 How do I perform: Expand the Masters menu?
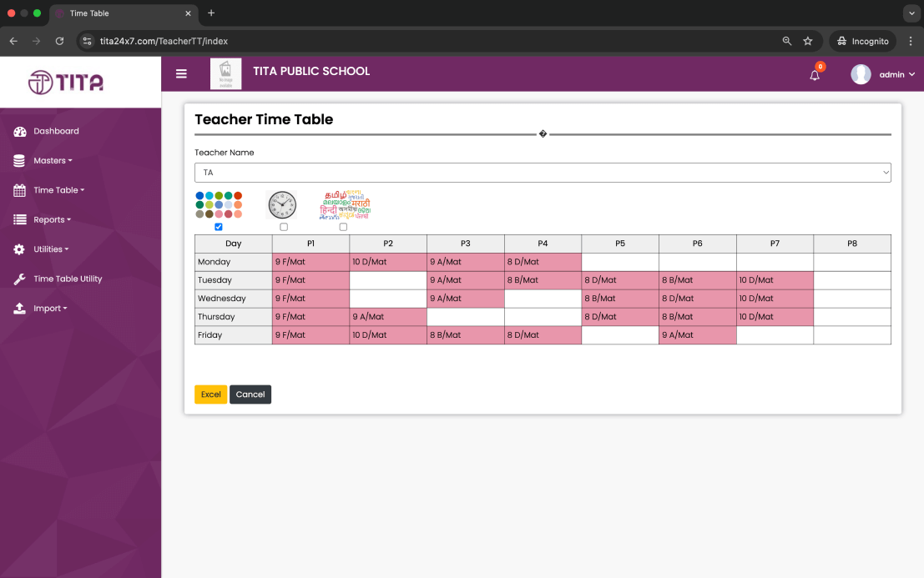point(53,161)
